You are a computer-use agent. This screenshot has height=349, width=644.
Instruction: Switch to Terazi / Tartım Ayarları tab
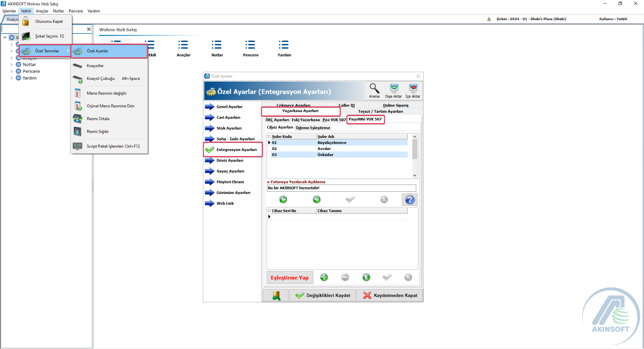[380, 111]
